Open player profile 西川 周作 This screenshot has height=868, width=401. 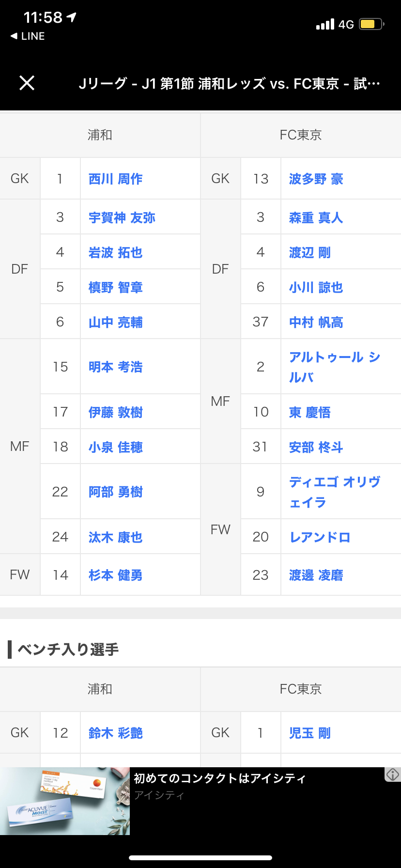point(116,179)
